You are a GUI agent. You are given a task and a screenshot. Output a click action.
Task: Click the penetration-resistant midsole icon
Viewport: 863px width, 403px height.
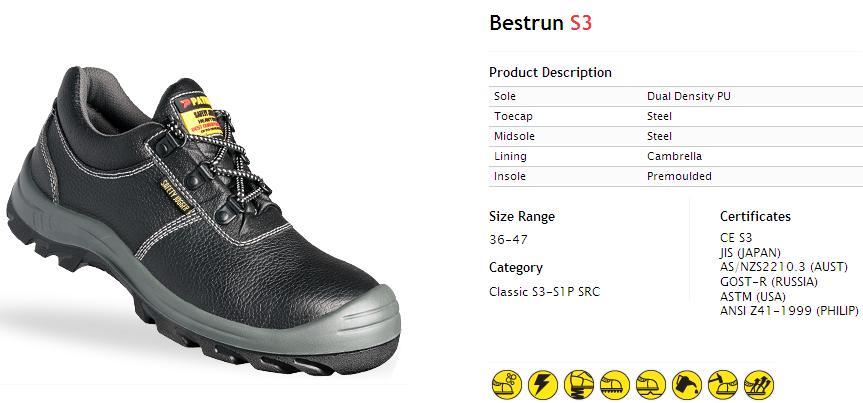pyautogui.click(x=649, y=382)
